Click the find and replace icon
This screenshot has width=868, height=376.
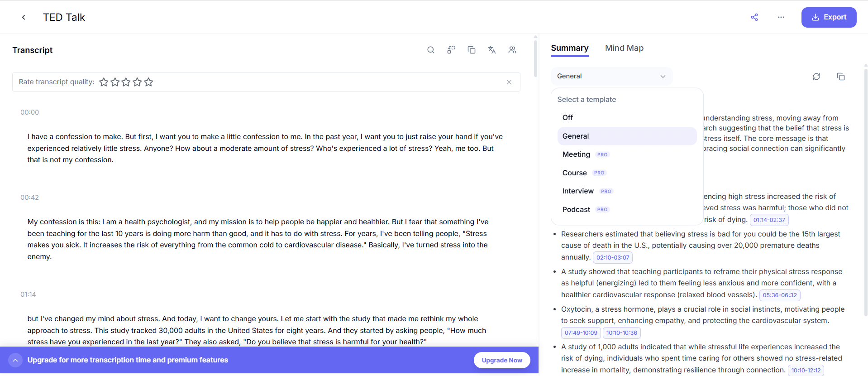(x=451, y=50)
